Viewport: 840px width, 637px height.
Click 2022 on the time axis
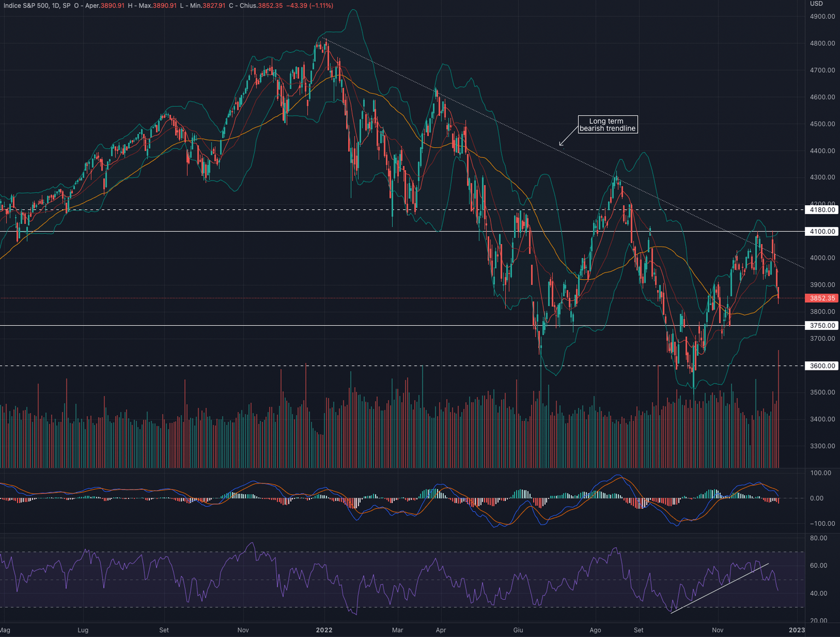(x=324, y=630)
